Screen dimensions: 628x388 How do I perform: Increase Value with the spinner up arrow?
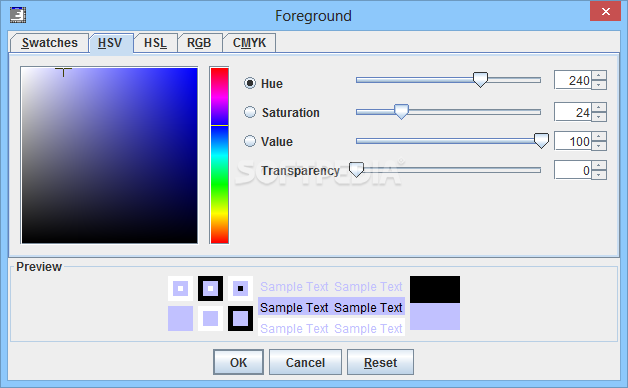click(x=599, y=136)
